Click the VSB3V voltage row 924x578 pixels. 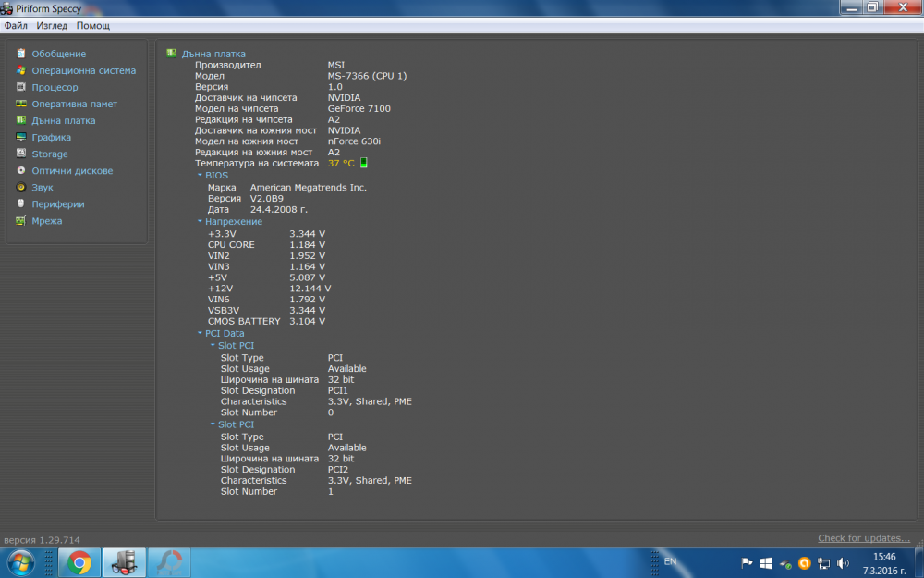tap(266, 310)
